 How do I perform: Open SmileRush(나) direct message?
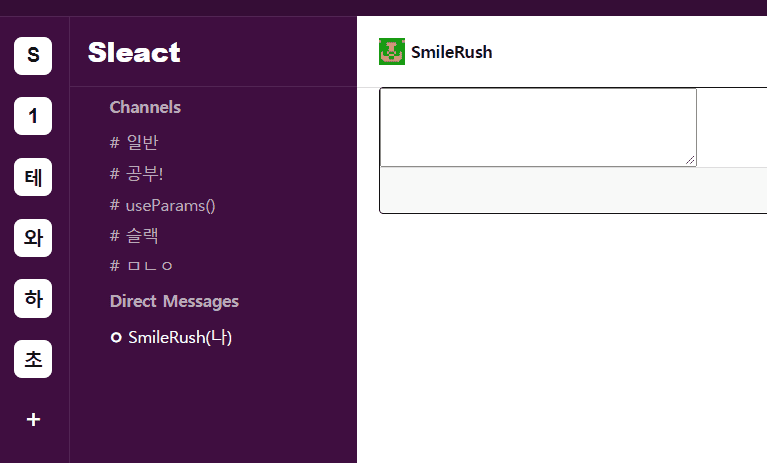pyautogui.click(x=179, y=338)
